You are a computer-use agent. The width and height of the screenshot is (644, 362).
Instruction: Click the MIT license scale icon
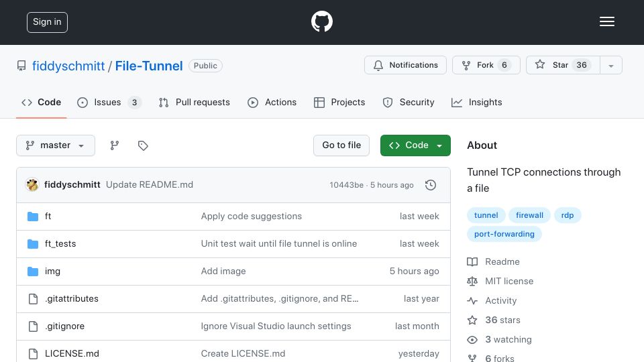[472, 281]
